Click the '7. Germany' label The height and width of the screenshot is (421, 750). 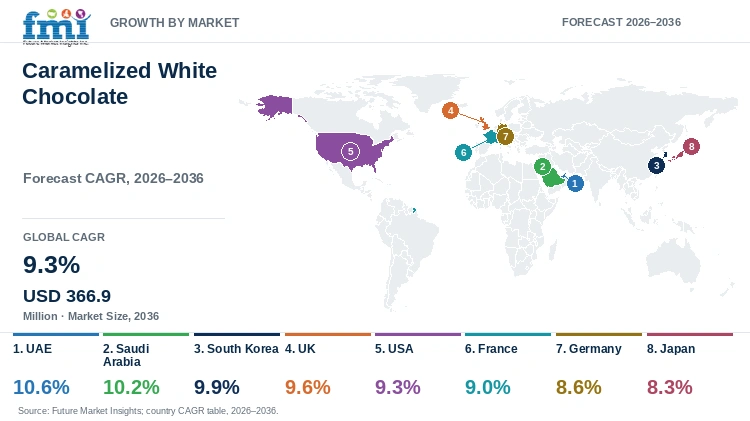(x=589, y=349)
